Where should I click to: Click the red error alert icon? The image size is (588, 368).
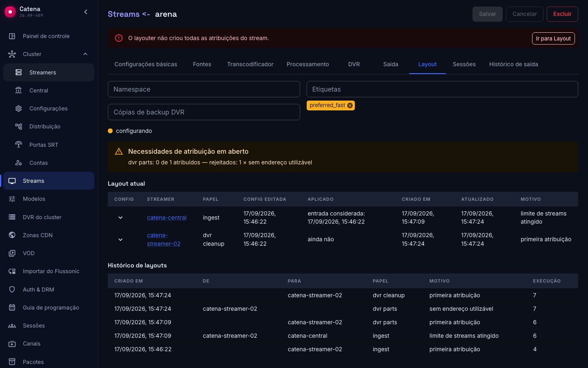click(119, 38)
